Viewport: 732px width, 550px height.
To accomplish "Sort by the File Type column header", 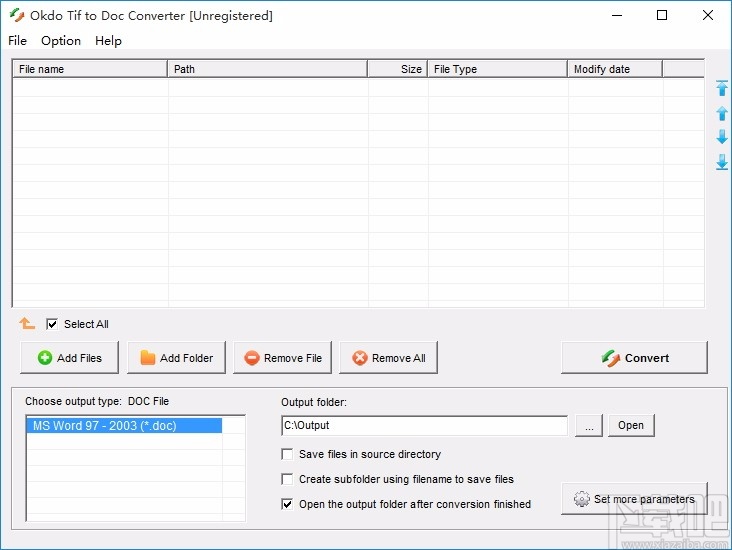I will point(497,69).
